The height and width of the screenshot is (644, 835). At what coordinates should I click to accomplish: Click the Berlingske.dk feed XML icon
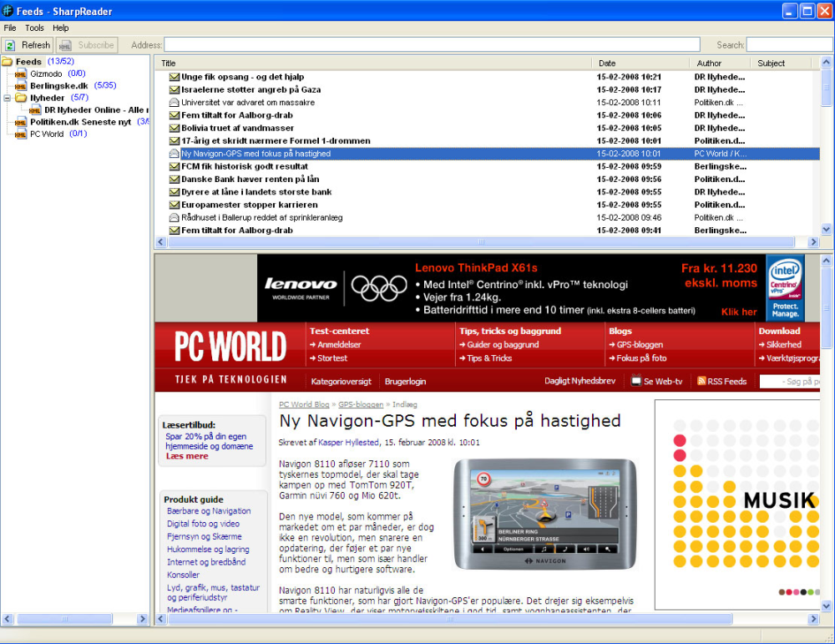[21, 86]
